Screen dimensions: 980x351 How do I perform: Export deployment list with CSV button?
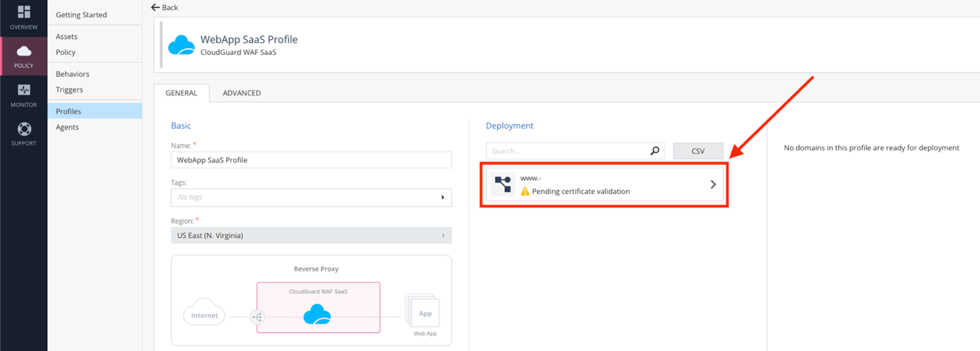pyautogui.click(x=698, y=151)
